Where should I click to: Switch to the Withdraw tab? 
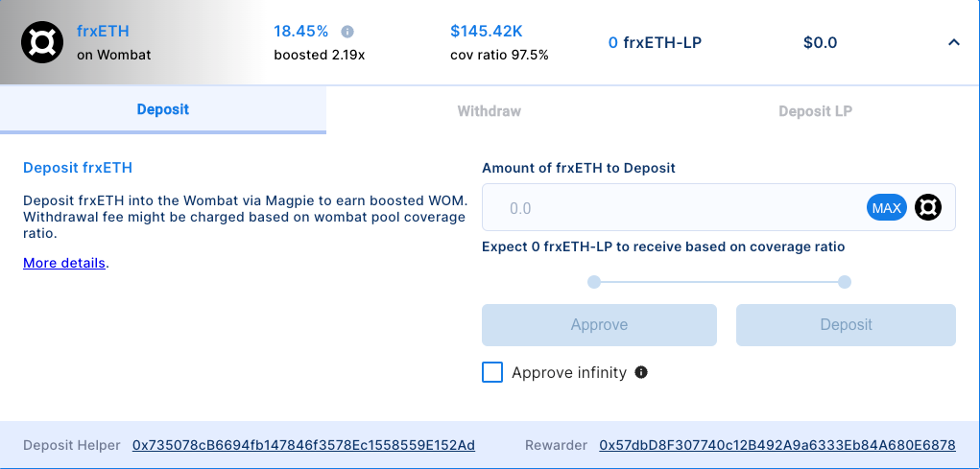pyautogui.click(x=489, y=110)
